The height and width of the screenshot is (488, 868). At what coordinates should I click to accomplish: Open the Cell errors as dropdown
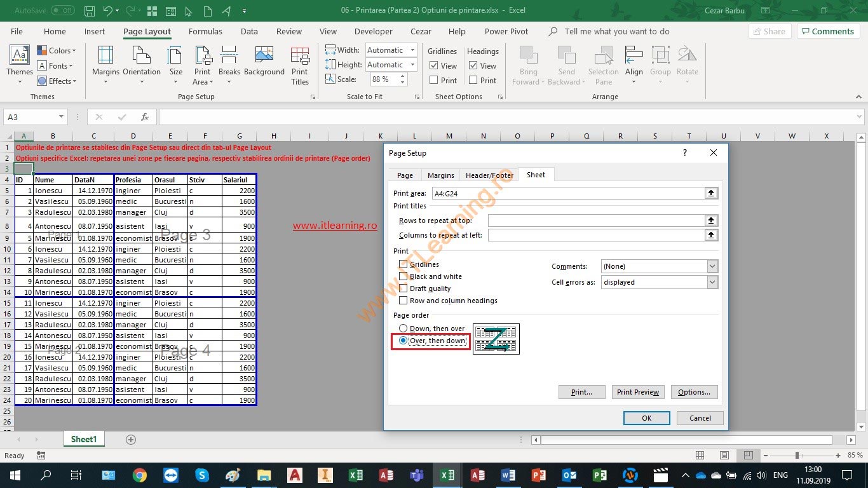[x=712, y=282]
